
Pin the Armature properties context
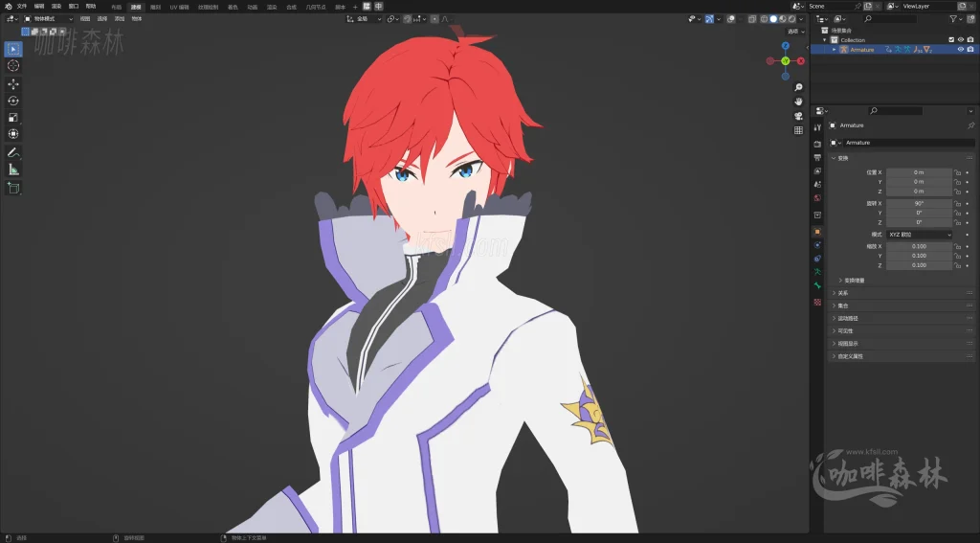tap(970, 125)
